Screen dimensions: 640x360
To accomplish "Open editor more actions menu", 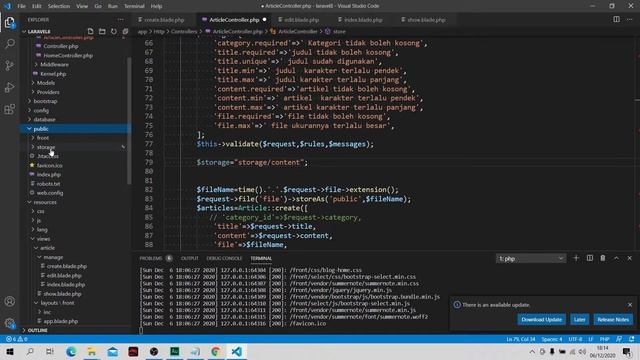I will pyautogui.click(x=629, y=19).
